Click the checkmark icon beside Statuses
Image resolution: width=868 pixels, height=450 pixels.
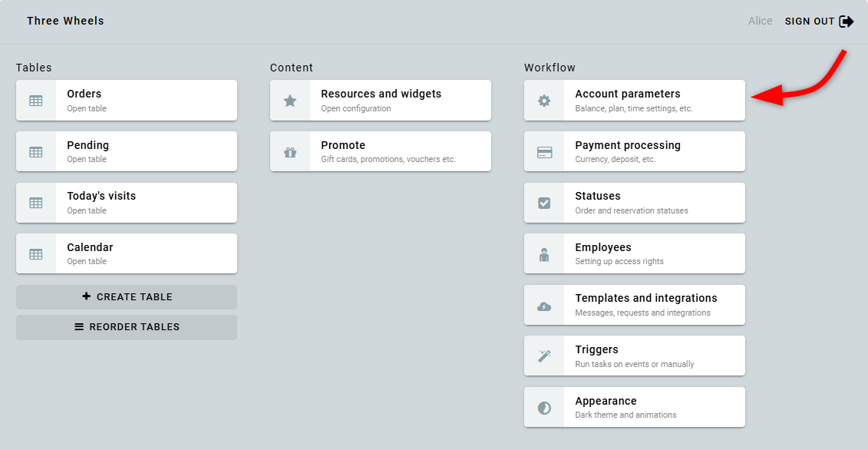pos(544,203)
